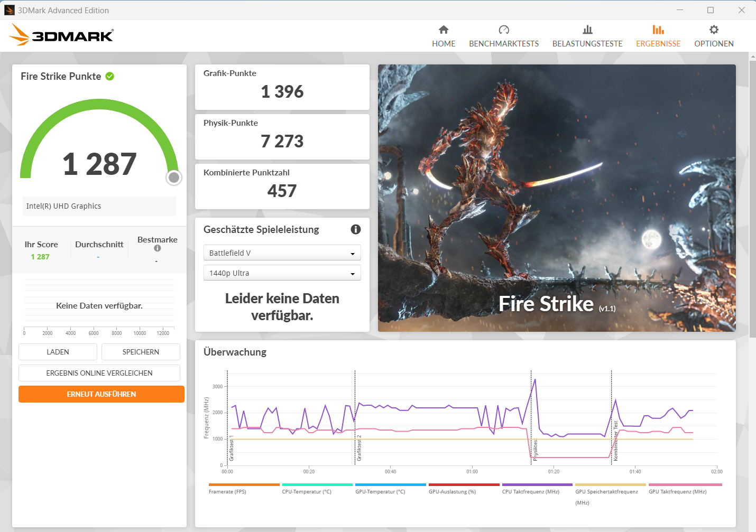Open Optionen via the gear icon
Screen dimensions: 756x532
(x=714, y=30)
